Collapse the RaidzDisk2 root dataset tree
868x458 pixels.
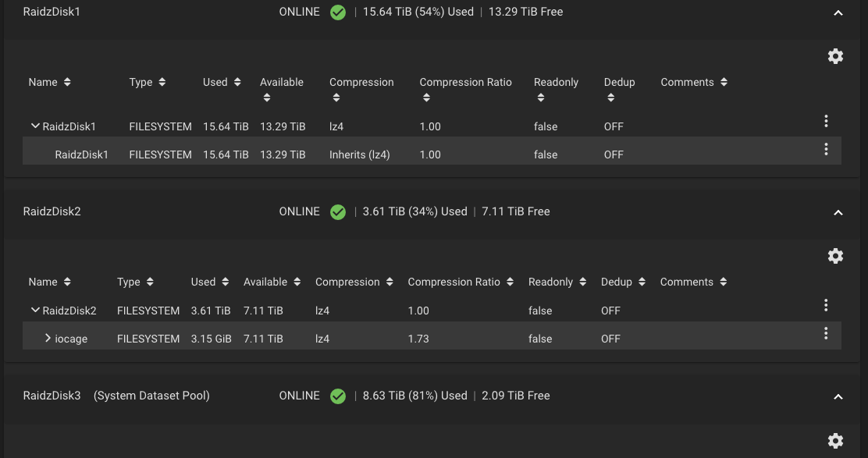[x=35, y=311]
